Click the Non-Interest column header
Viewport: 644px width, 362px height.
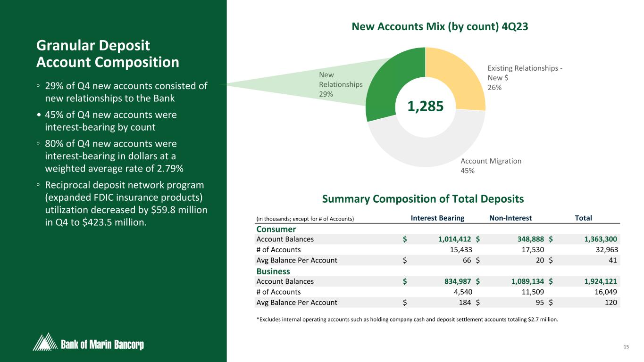(510, 218)
